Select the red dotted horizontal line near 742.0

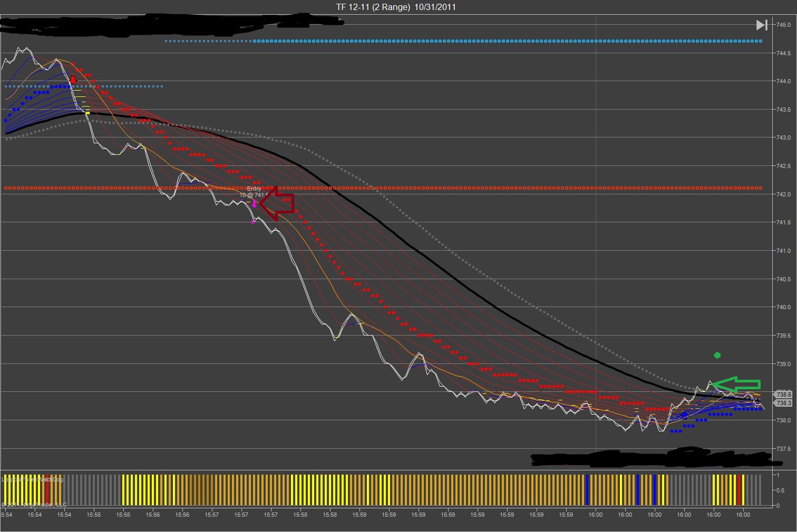383,188
